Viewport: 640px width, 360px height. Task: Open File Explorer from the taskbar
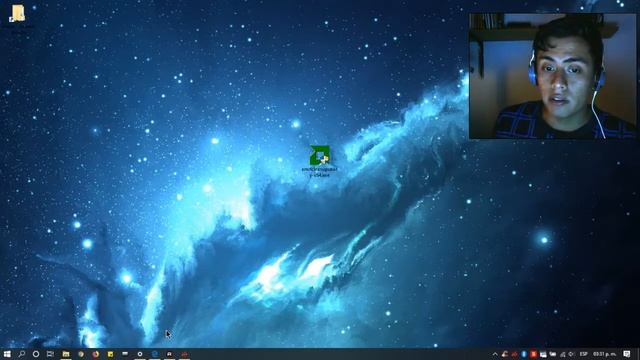[66, 354]
